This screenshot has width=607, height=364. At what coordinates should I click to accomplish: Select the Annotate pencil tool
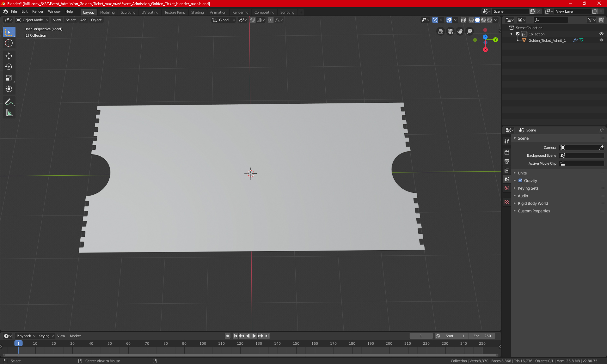(x=9, y=102)
